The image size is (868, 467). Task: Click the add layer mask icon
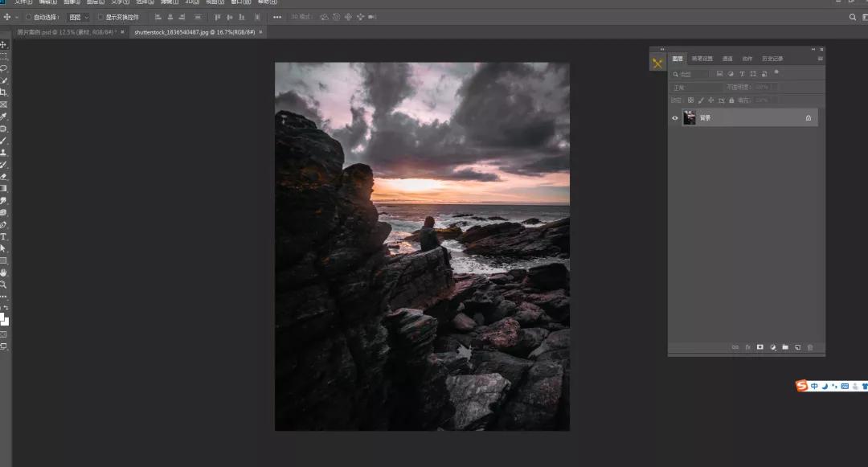[x=759, y=347]
